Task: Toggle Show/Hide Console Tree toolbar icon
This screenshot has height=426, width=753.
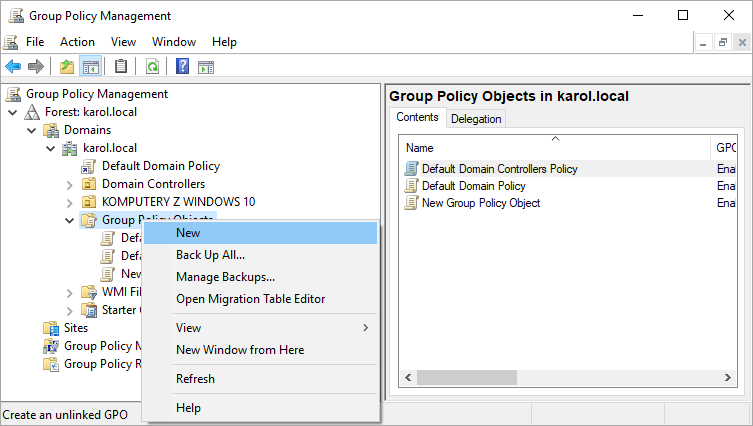Action: click(90, 67)
